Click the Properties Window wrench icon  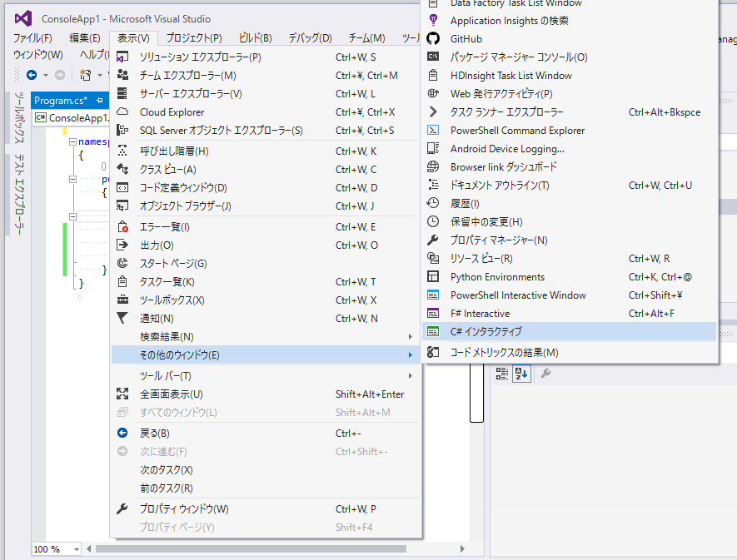122,508
